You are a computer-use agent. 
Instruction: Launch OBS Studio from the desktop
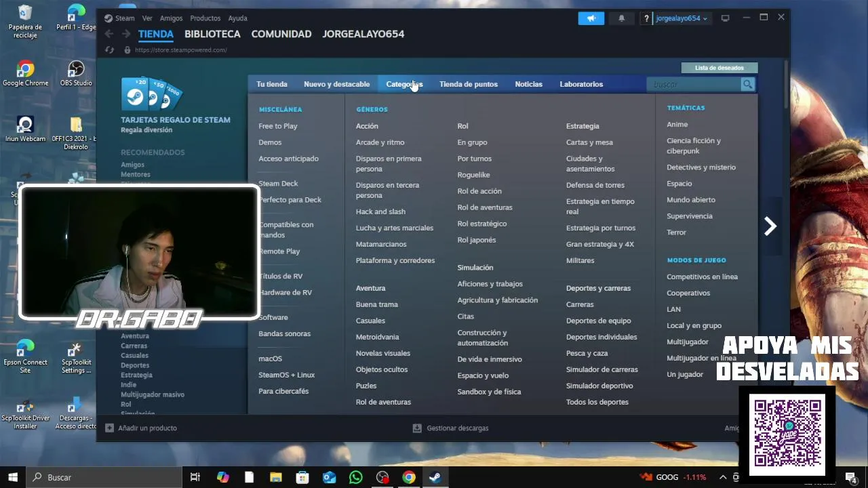click(x=76, y=74)
